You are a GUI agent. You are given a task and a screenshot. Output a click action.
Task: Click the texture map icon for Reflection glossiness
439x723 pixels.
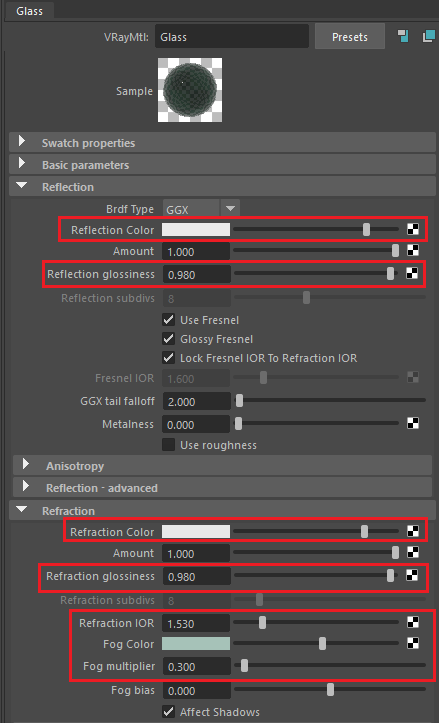tap(412, 273)
